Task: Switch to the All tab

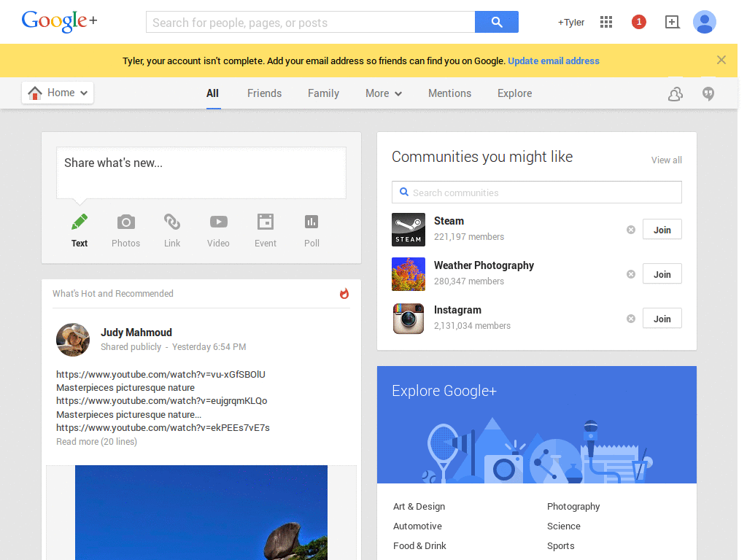Action: coord(212,93)
